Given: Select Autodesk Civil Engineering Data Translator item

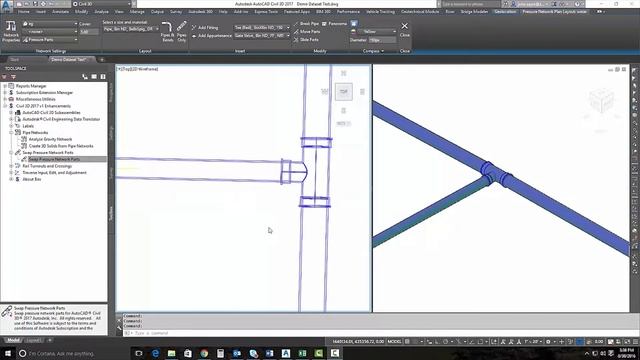Looking at the screenshot, I should [61, 119].
